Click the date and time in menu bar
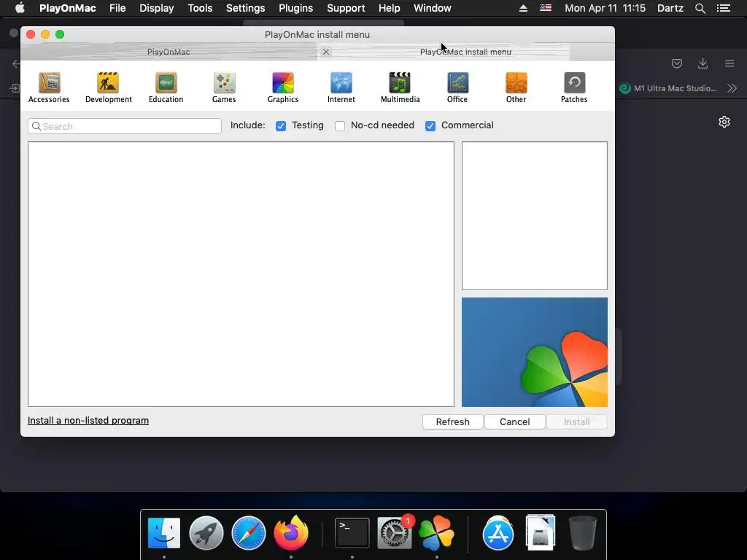 [605, 8]
